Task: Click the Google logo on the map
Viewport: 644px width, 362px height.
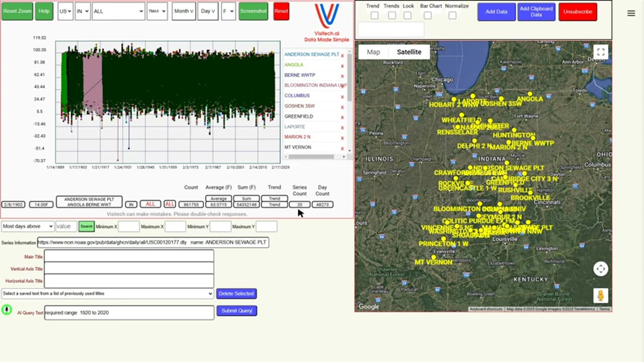Action: click(369, 307)
